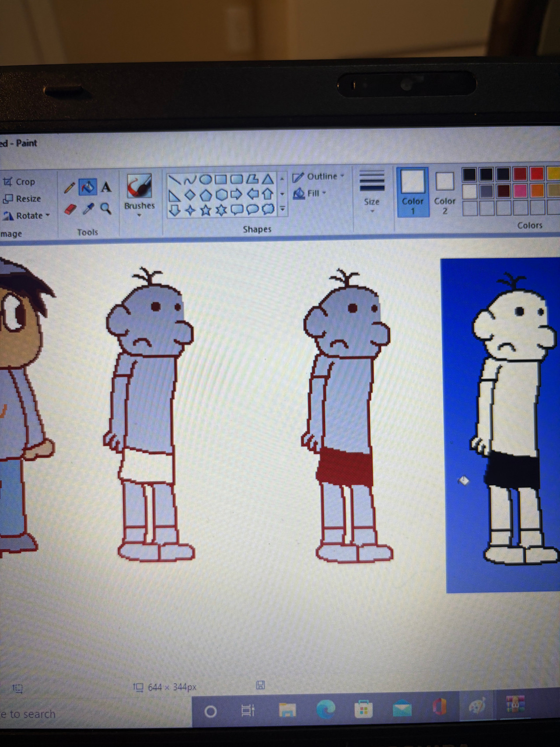Choose the Six-point star shape

tap(221, 210)
